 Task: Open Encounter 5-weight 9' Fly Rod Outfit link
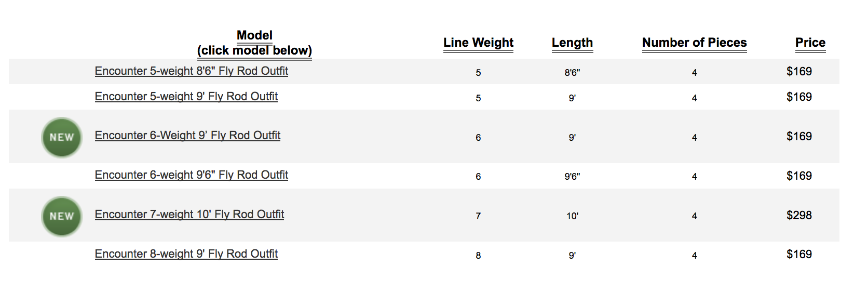pyautogui.click(x=186, y=97)
